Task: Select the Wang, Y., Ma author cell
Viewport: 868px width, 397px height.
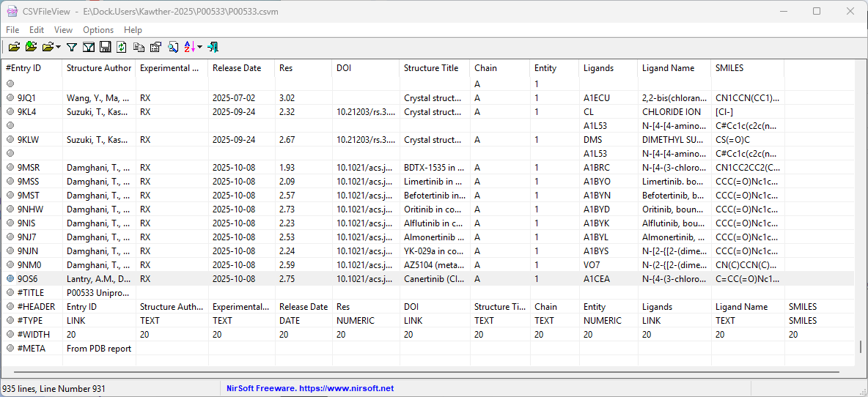Action: [x=99, y=98]
